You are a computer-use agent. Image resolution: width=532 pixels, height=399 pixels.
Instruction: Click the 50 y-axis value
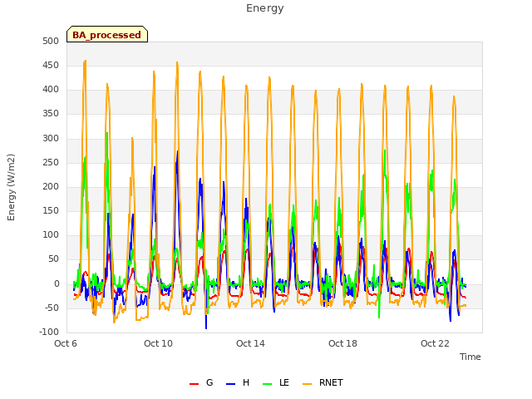point(53,259)
